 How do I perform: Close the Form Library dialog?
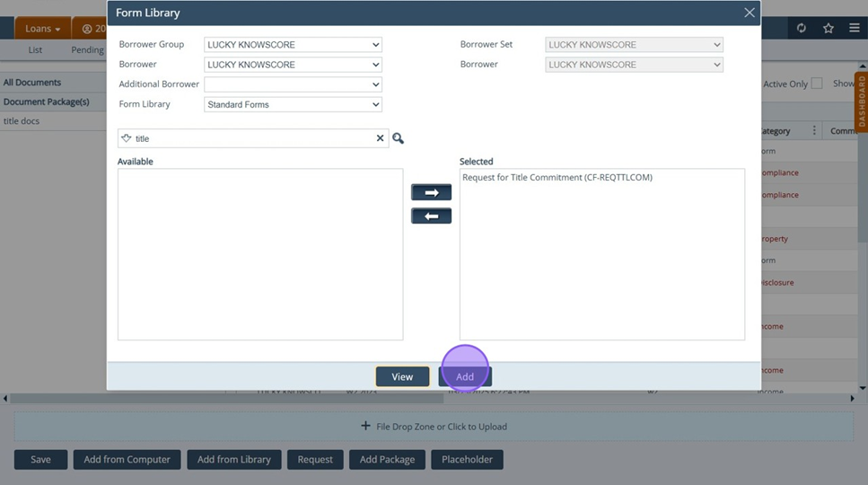pos(750,13)
